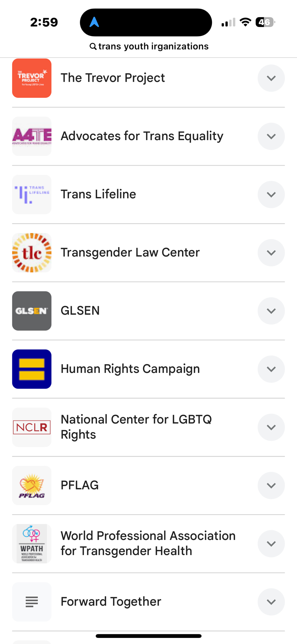The image size is (297, 644).
Task: Tap the Advocates for Trans Equality logo
Action: coord(32,136)
